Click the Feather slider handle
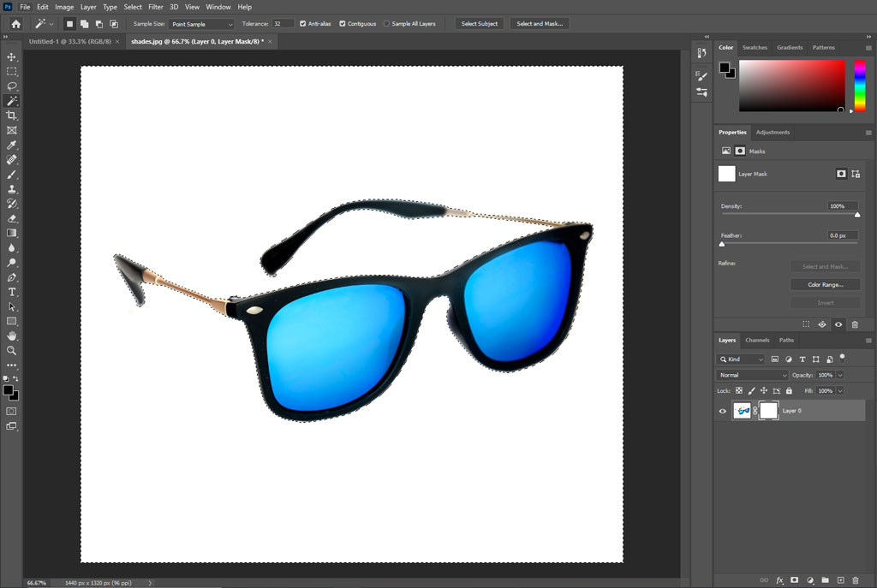Screen dimensions: 877x588 (x=721, y=244)
